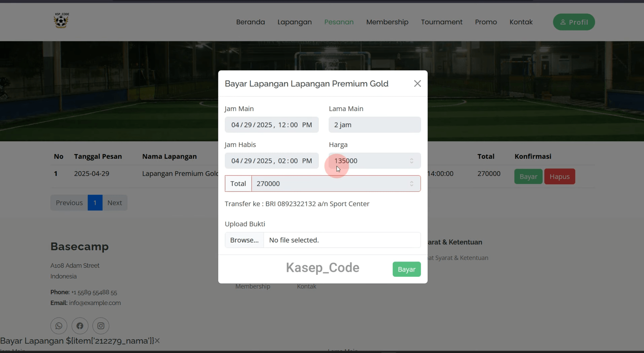Click the Transfer ke BRI account text
644x353 pixels.
[x=297, y=204]
